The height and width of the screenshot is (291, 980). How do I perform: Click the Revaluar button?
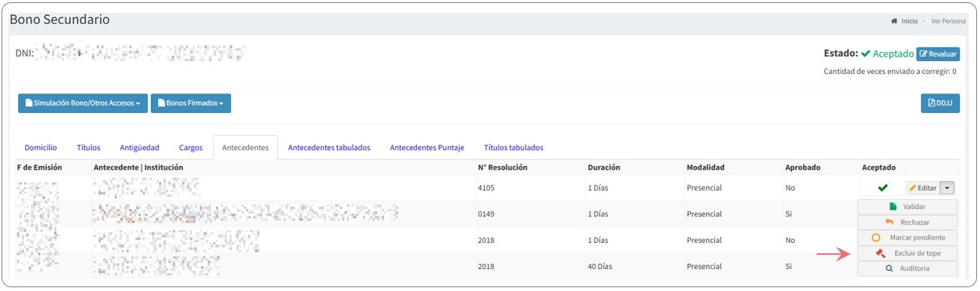(x=938, y=54)
